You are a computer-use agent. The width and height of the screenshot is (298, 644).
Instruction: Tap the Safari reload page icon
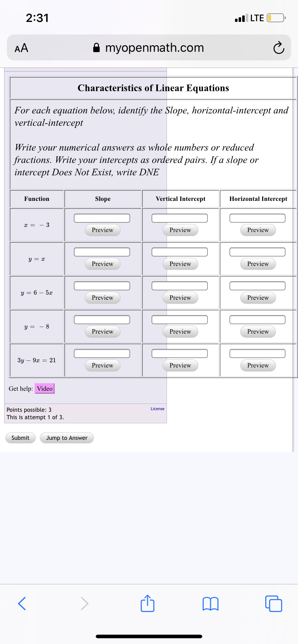pos(279,48)
